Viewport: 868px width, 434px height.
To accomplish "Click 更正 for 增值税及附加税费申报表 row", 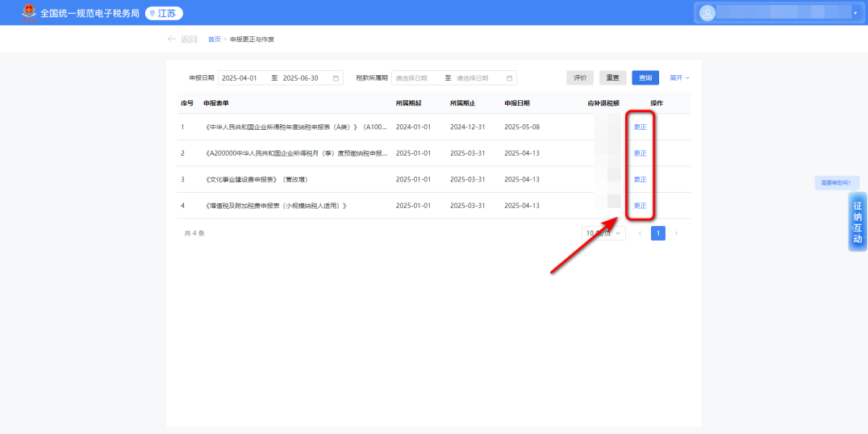I will click(x=640, y=206).
